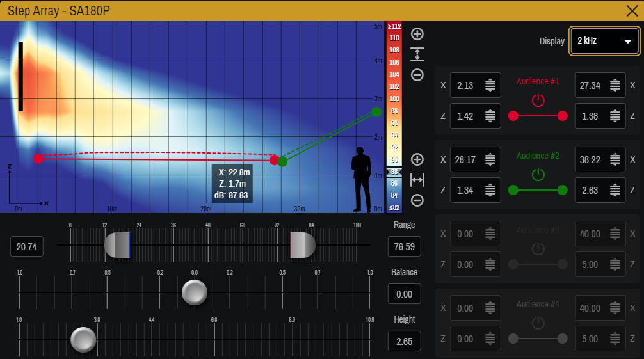Adjust Audience #1 start Z stepper 1.42

[490, 116]
